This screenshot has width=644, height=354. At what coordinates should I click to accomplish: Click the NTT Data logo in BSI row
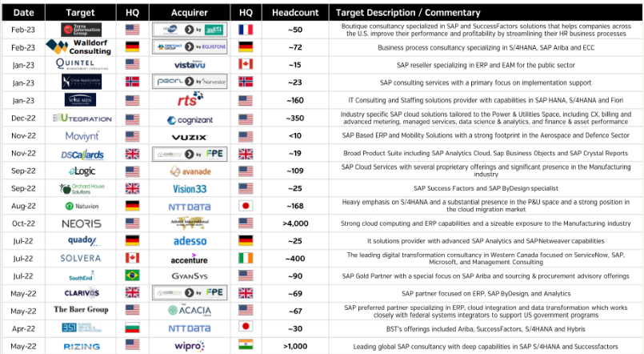190,328
